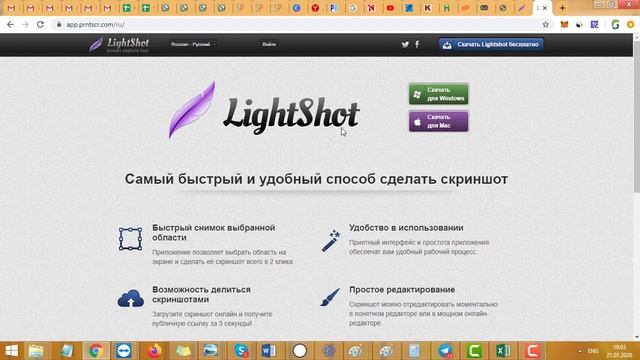The height and width of the screenshot is (360, 640).
Task: Click 'Скачать для Windows' green button
Action: point(438,94)
